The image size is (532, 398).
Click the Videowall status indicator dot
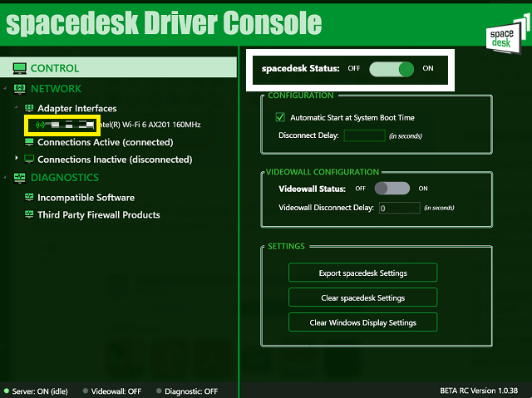coord(86,391)
